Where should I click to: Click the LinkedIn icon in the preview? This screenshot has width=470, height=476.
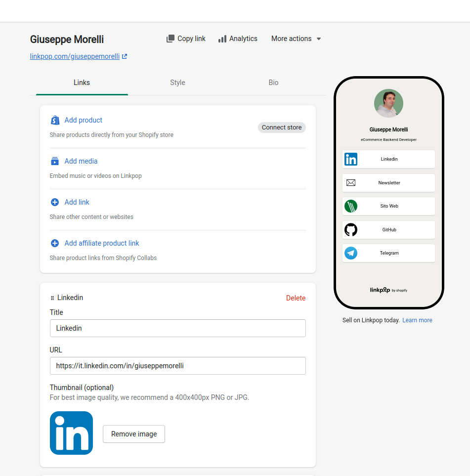pos(351,159)
